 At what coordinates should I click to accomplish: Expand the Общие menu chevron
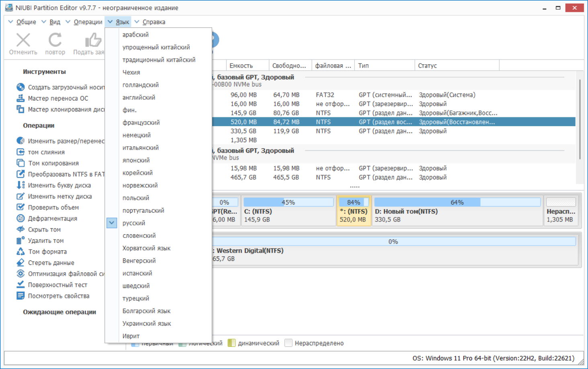(11, 22)
